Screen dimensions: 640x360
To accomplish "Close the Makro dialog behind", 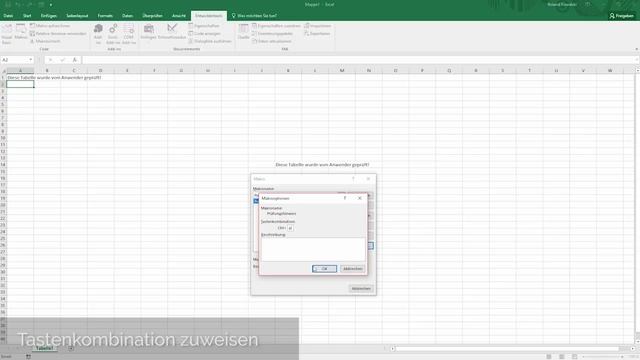I will (x=368, y=179).
